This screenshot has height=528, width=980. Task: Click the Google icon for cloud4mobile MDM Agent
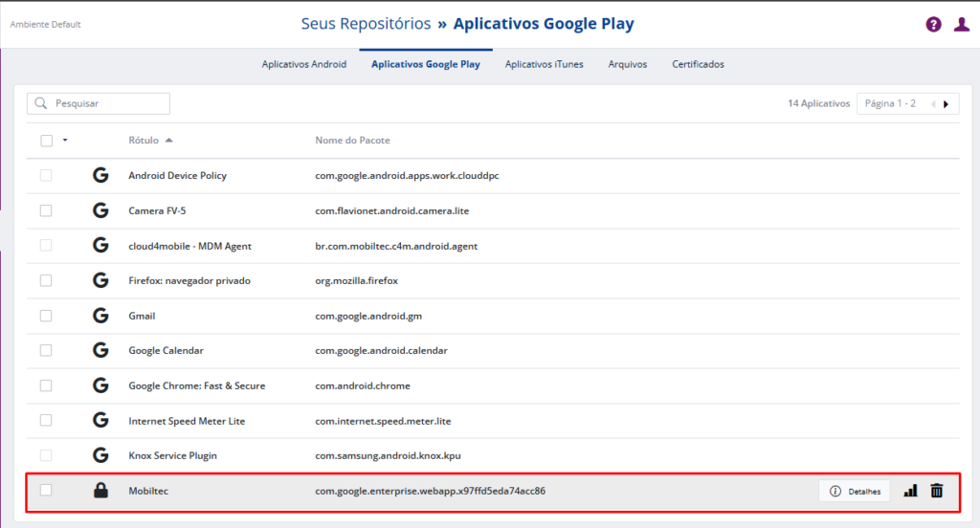pos(100,246)
